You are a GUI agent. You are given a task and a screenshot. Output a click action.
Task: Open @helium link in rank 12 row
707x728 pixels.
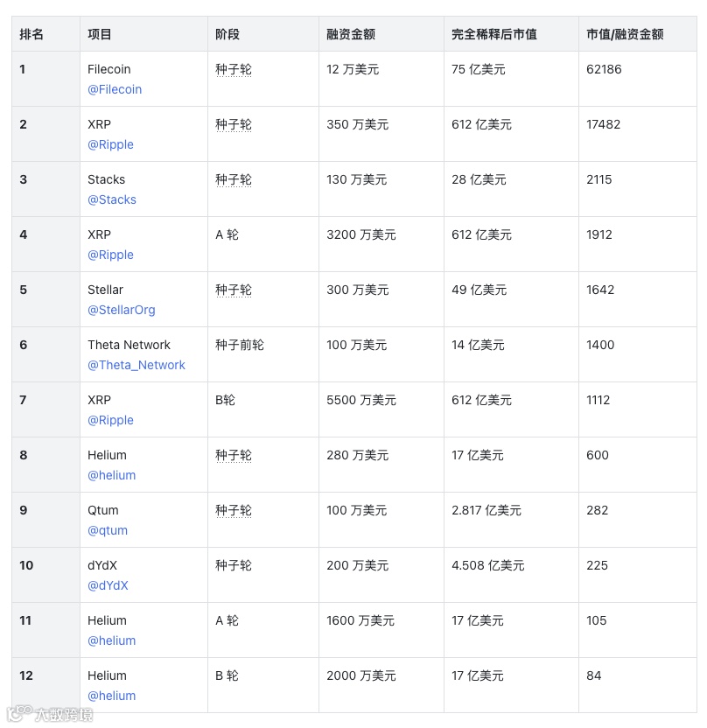[111, 696]
